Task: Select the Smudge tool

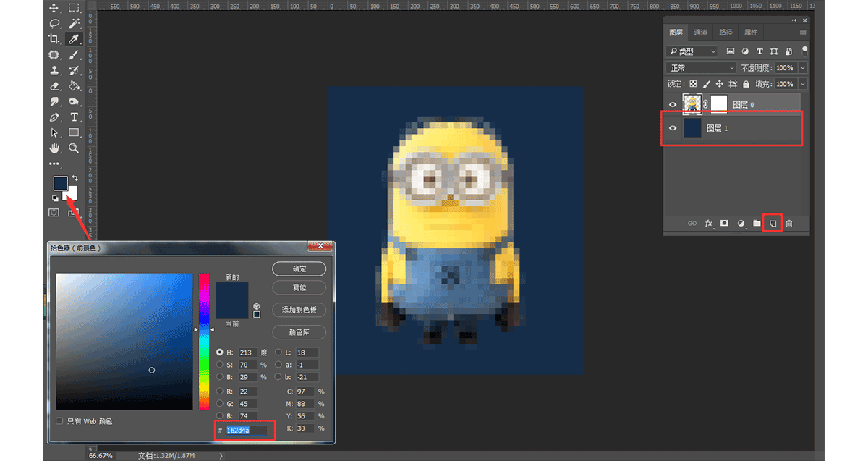Action: (x=54, y=101)
